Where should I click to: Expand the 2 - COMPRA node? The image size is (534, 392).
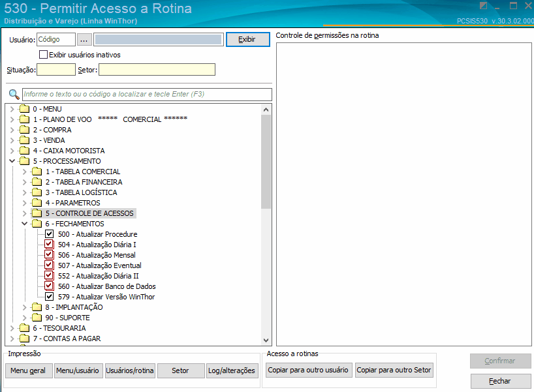click(12, 130)
